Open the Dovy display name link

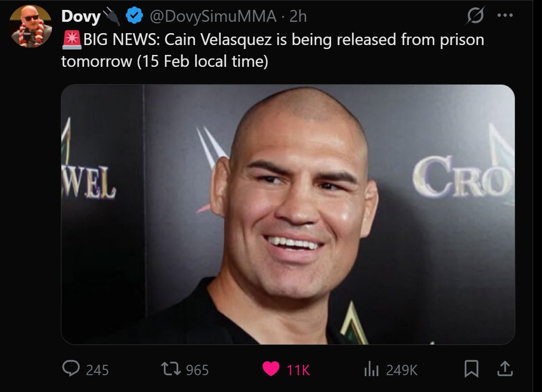81,16
